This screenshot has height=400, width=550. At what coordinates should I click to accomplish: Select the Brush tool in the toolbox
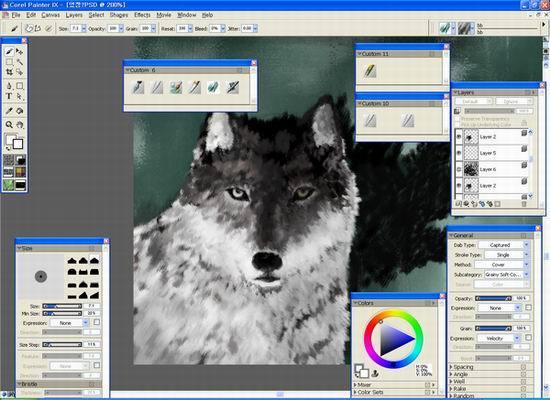pos(9,52)
